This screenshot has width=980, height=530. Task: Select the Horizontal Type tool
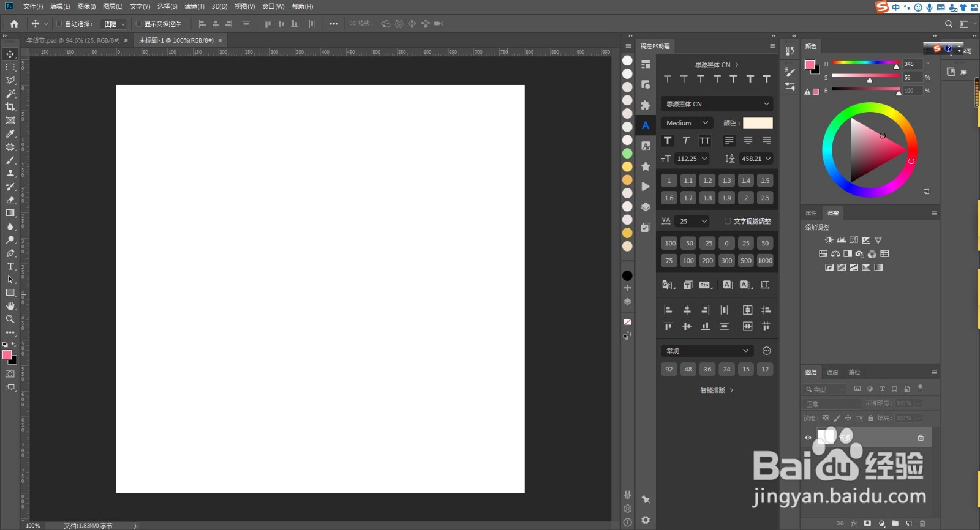pos(10,266)
